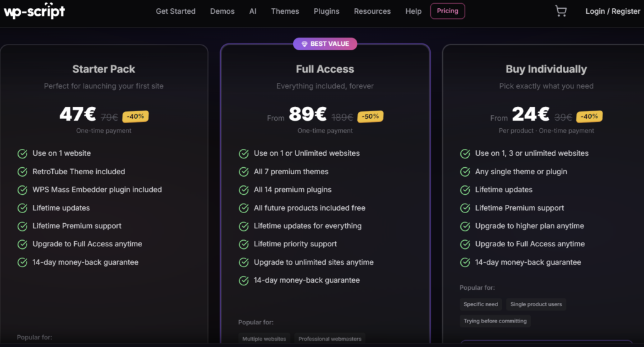Select the Professional webmasters tag
The height and width of the screenshot is (347, 644).
[330, 339]
